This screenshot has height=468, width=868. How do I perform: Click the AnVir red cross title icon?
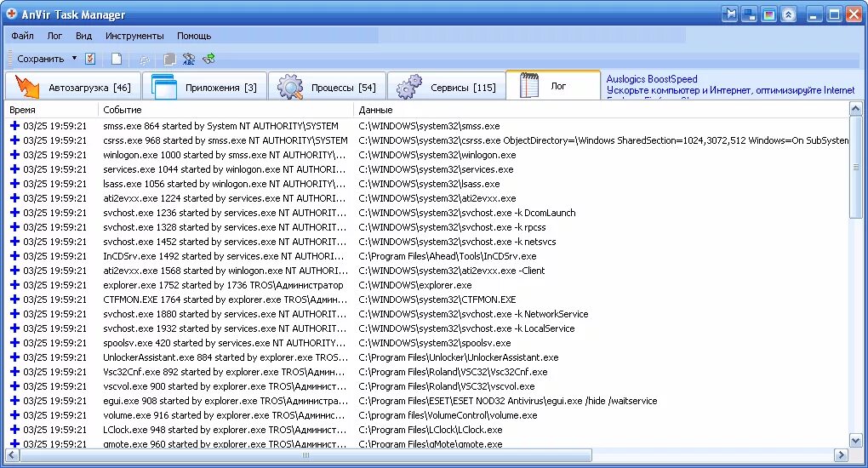(x=11, y=14)
